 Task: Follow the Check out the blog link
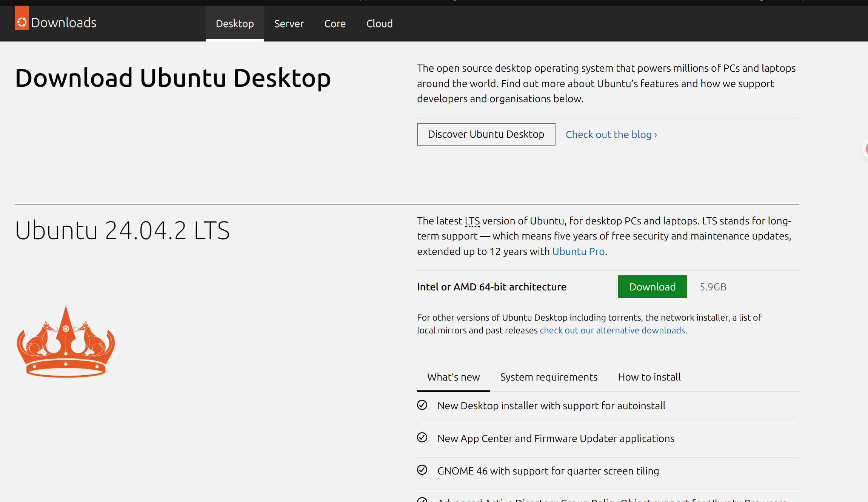point(611,135)
